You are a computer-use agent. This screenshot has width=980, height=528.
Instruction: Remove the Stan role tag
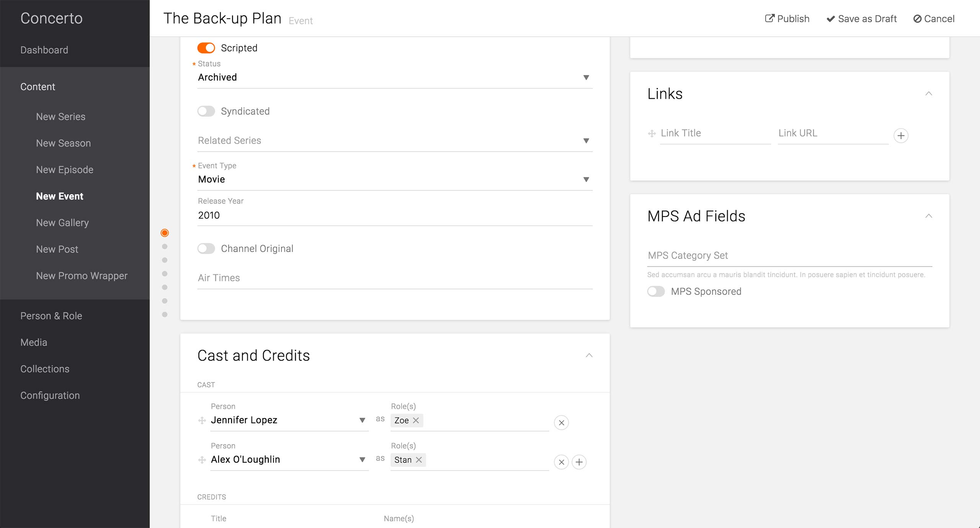point(419,460)
